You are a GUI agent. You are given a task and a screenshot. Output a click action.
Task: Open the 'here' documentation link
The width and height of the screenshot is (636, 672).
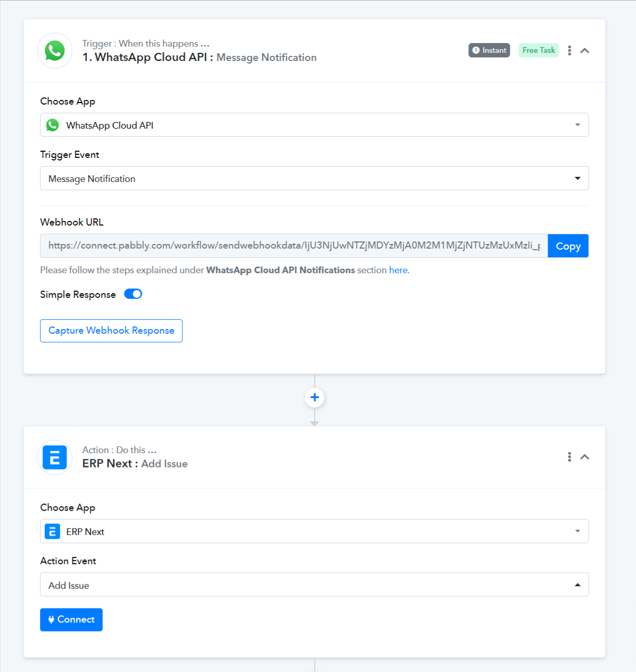(x=398, y=270)
